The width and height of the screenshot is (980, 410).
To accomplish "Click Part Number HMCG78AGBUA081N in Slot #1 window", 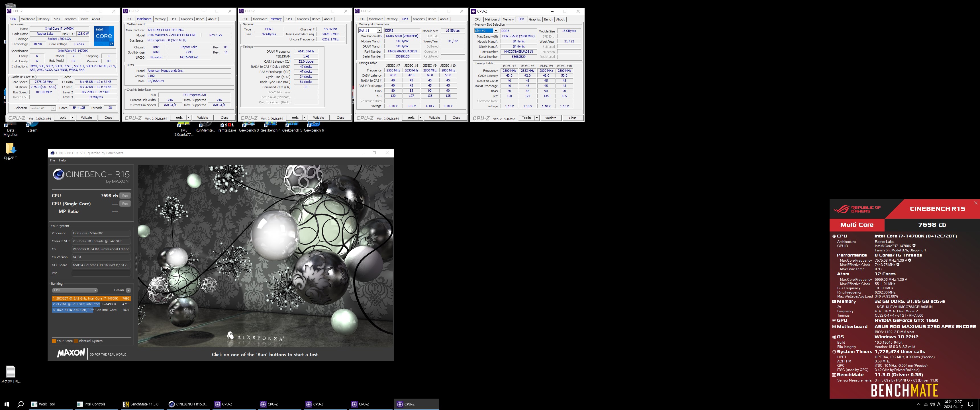I will 402,51.
